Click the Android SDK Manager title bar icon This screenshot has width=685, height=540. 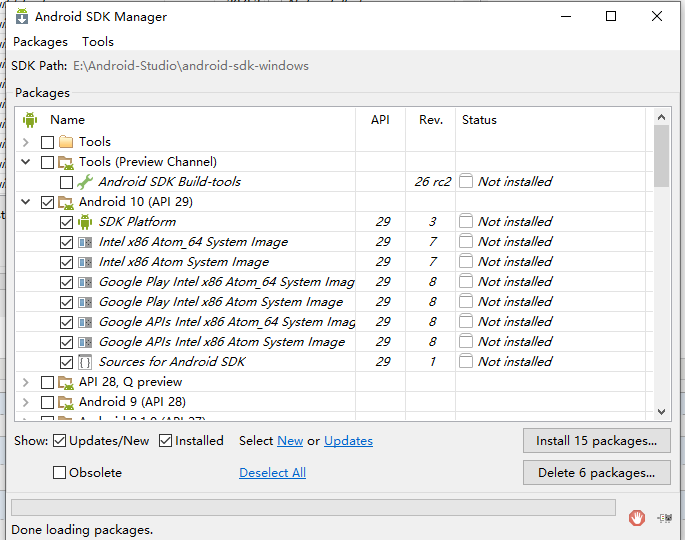[21, 17]
